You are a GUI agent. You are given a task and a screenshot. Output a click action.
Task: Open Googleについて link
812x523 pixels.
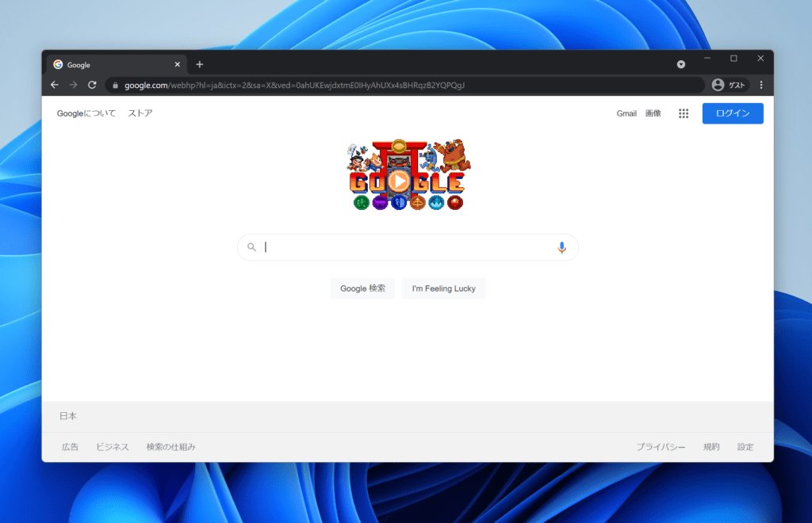pyautogui.click(x=86, y=113)
